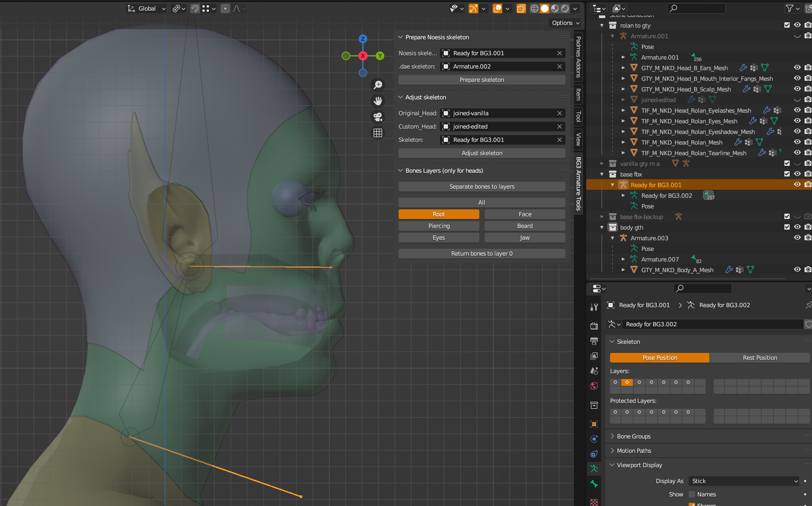Uncheck 'rolan to gty' collection checkbox
This screenshot has height=506, width=812.
pos(787,25)
